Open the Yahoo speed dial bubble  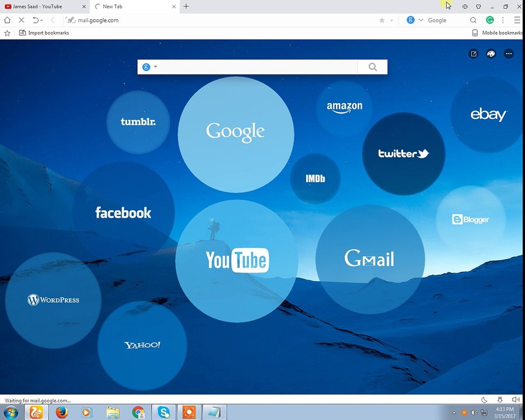pos(142,345)
